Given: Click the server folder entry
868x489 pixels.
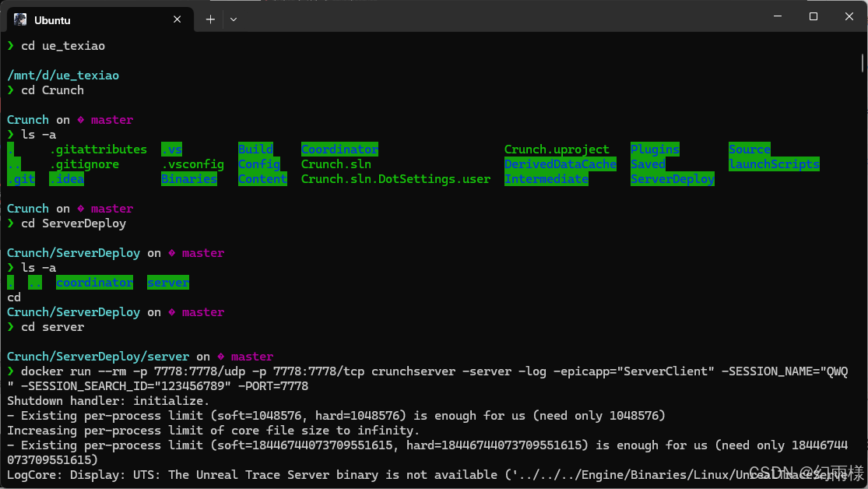Looking at the screenshot, I should pyautogui.click(x=168, y=283).
